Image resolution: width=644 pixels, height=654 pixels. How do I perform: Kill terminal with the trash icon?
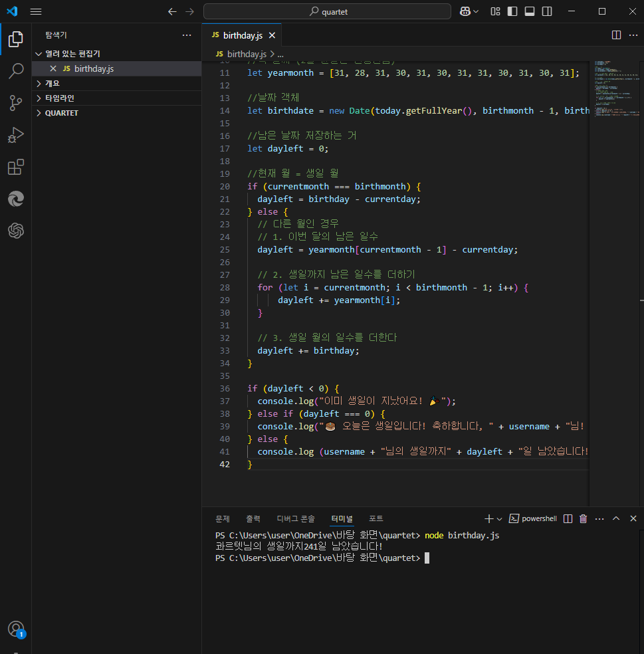pyautogui.click(x=583, y=518)
